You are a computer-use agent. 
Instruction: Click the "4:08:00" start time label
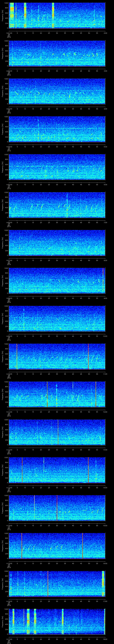pyautogui.click(x=9, y=298)
